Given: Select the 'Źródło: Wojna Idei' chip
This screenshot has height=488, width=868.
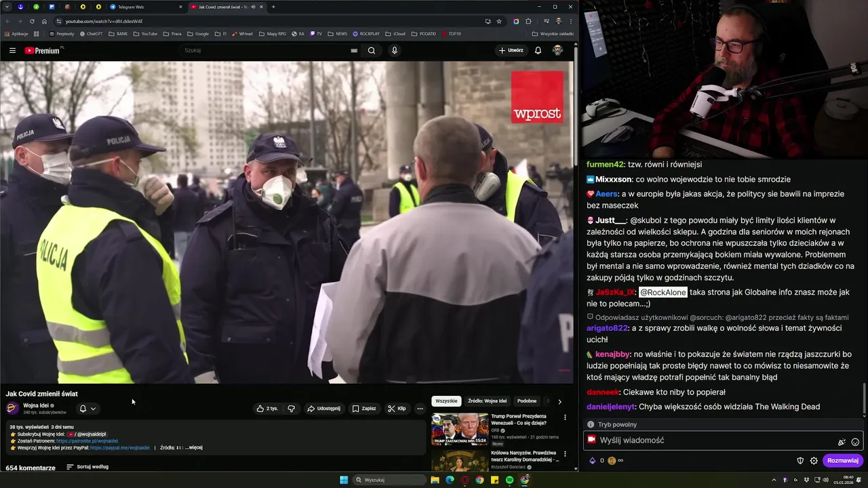Looking at the screenshot, I should [487, 401].
